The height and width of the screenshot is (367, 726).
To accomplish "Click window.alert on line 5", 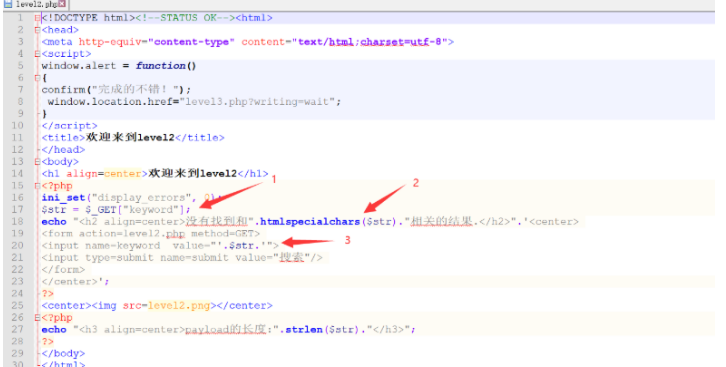I will tap(79, 66).
